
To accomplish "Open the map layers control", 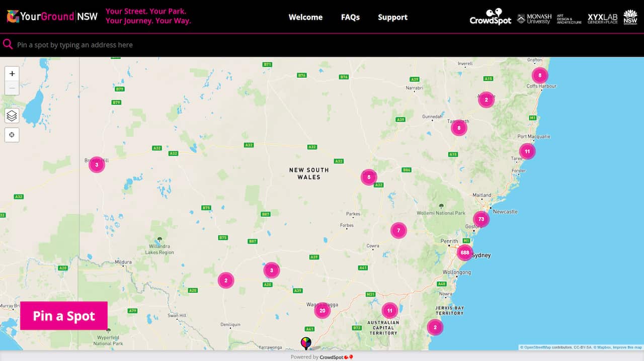I will click(12, 116).
